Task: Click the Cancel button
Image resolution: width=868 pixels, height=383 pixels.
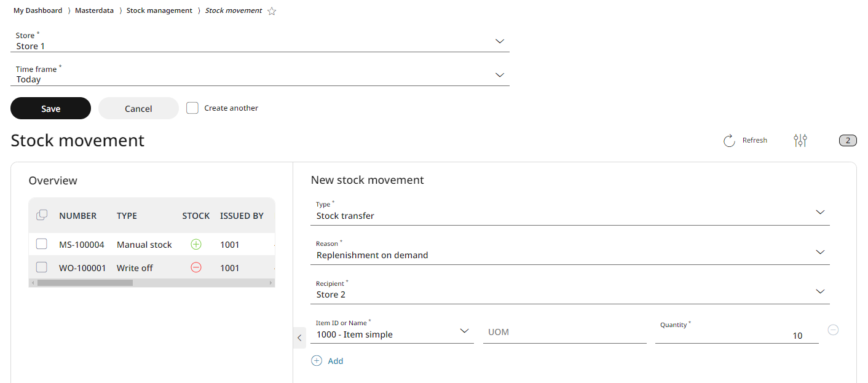Action: [138, 108]
